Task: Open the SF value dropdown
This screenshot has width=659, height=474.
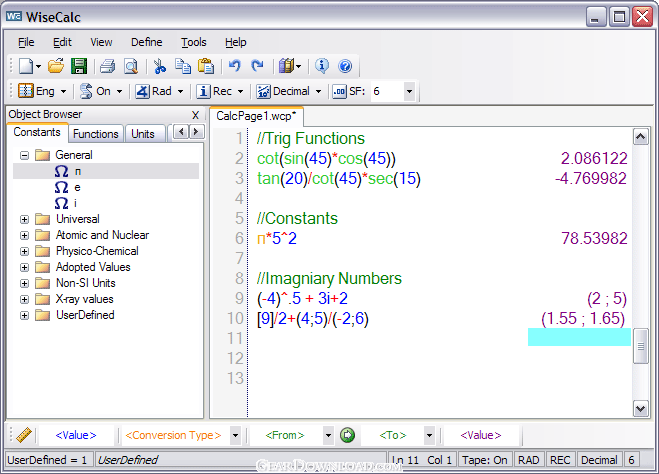Action: [409, 91]
